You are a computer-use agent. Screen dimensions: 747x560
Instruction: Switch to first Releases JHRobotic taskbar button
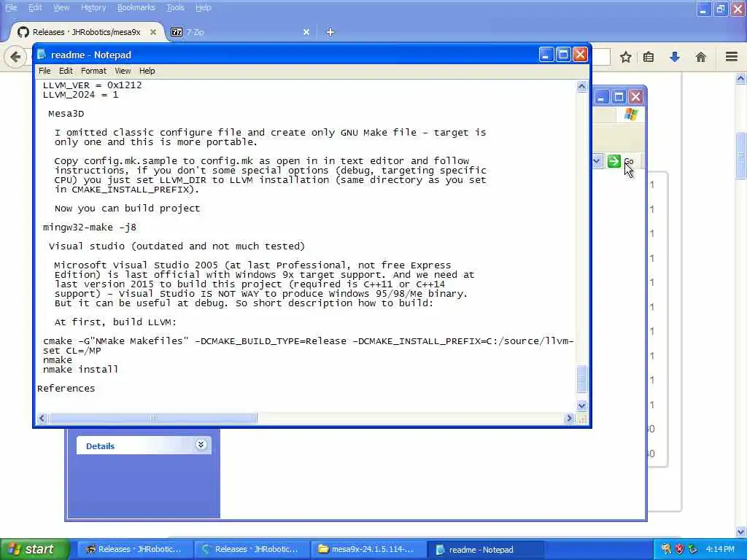[x=133, y=549]
